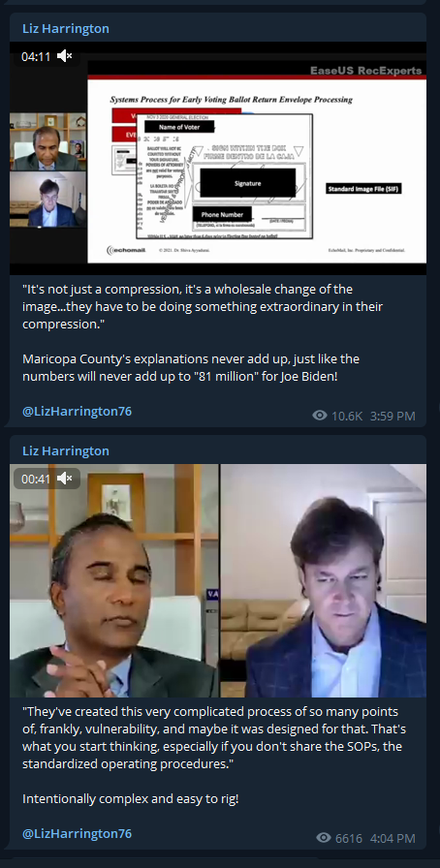Click the echomail logo in the slide
Viewport: 440px width, 868px height.
point(126,250)
